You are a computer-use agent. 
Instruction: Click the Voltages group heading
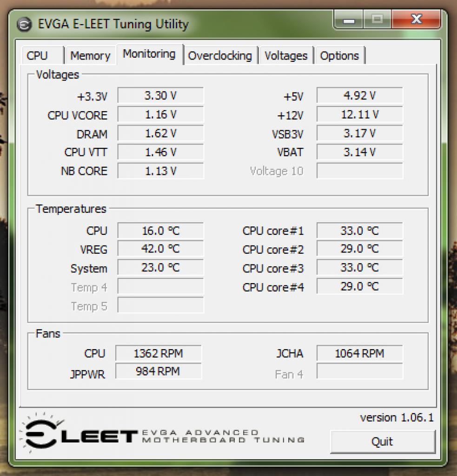point(57,75)
